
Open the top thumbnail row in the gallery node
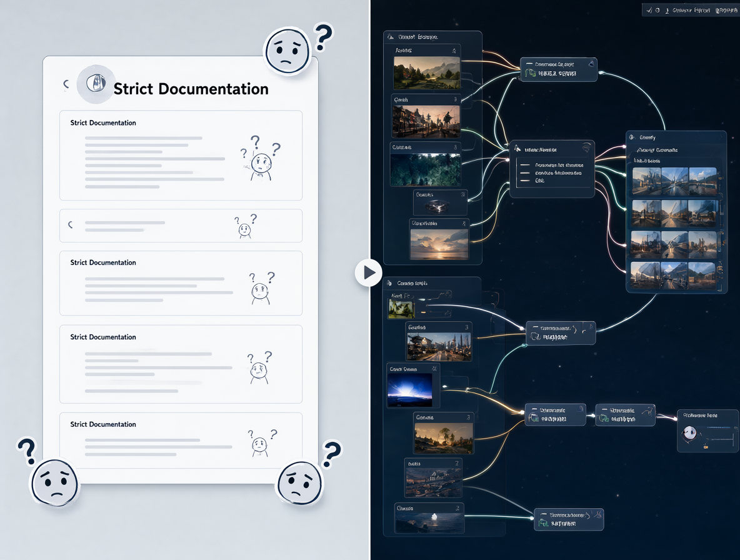pyautogui.click(x=674, y=181)
